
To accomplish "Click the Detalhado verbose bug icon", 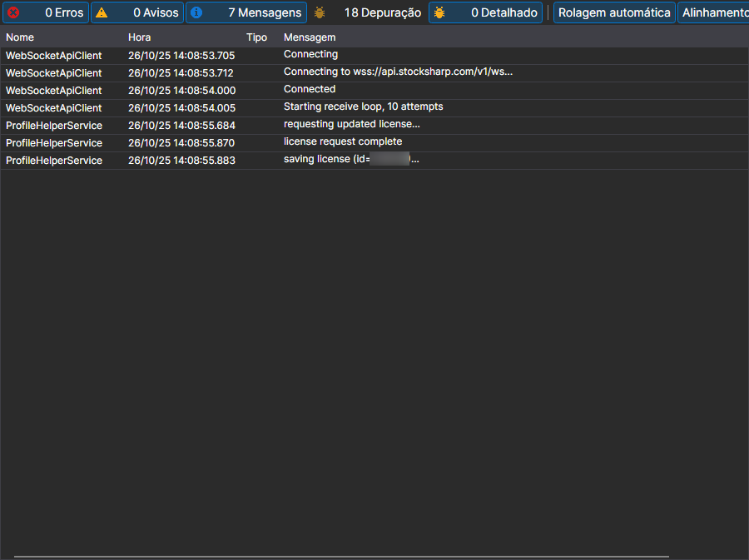I will pos(439,12).
